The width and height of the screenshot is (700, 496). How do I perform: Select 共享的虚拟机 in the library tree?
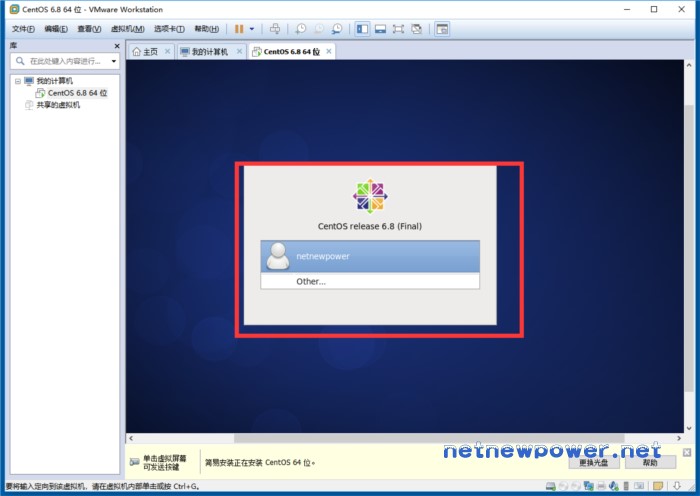[58, 105]
